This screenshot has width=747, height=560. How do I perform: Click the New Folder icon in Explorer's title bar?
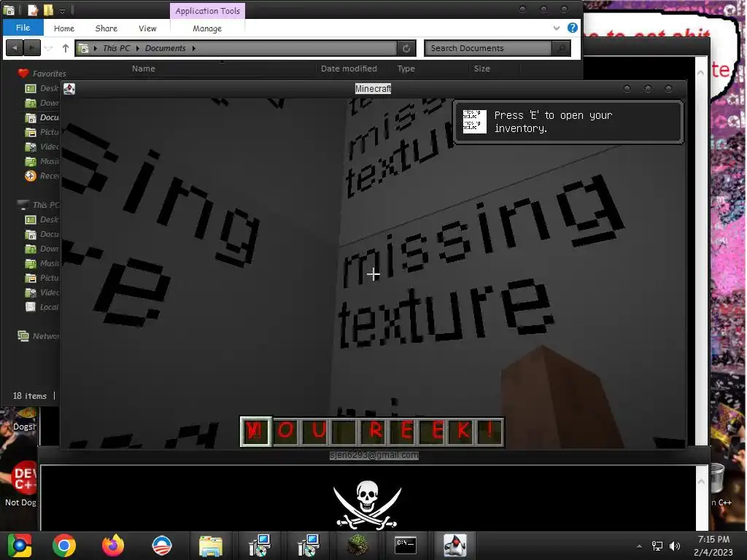pos(48,10)
